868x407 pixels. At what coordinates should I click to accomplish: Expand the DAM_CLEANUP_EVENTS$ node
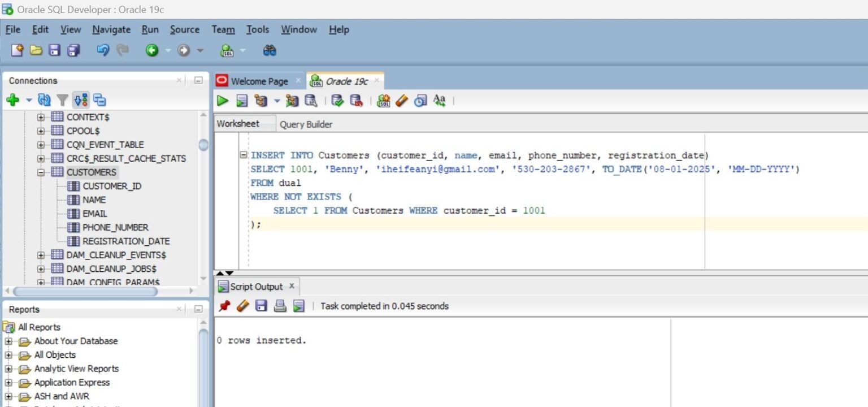[40, 255]
